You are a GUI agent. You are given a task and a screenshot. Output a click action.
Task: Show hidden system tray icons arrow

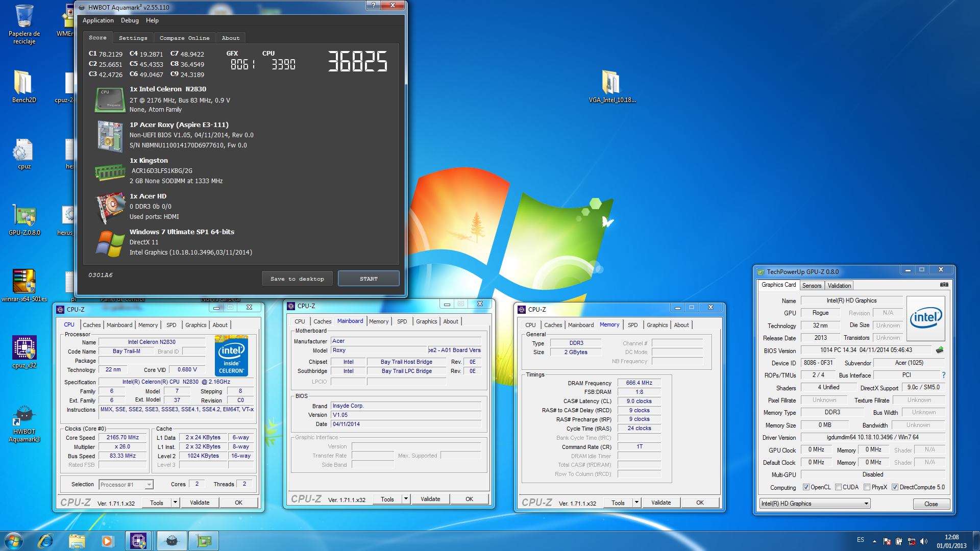click(x=874, y=541)
